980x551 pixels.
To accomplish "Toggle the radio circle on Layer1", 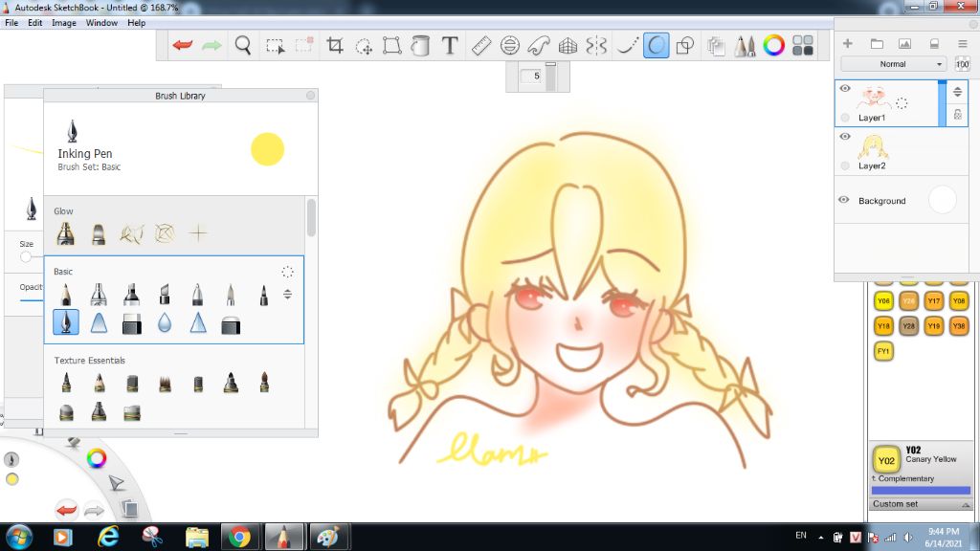I will [845, 118].
